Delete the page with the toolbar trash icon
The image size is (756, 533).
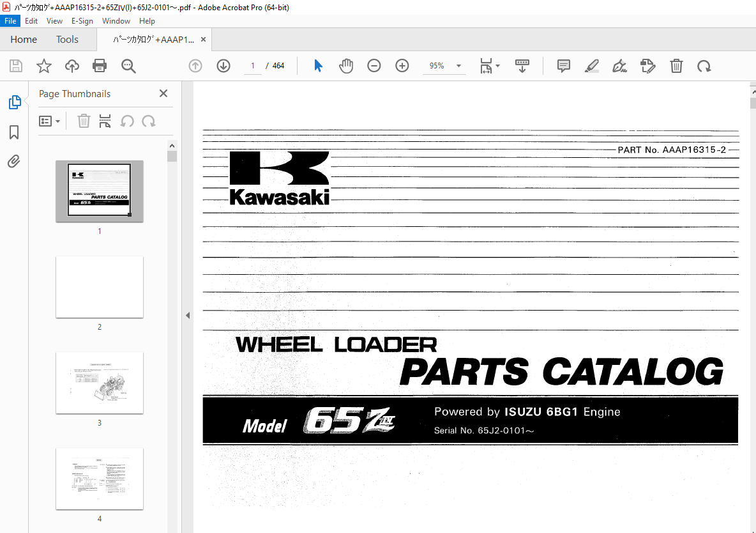pos(676,66)
